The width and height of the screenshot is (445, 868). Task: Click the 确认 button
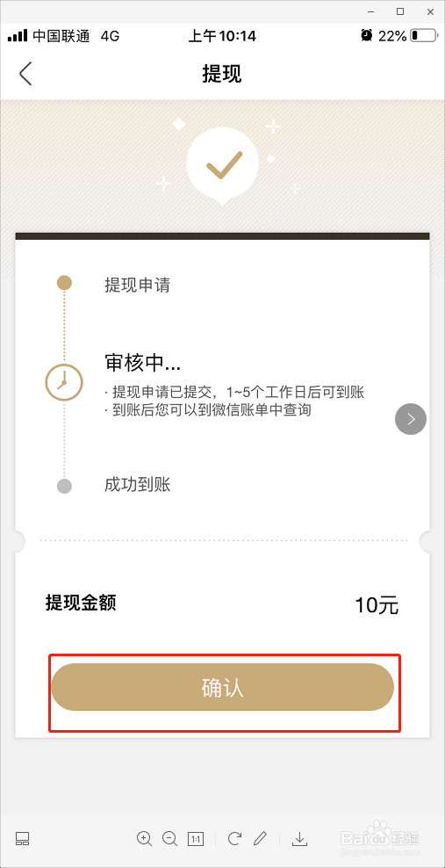tap(223, 687)
